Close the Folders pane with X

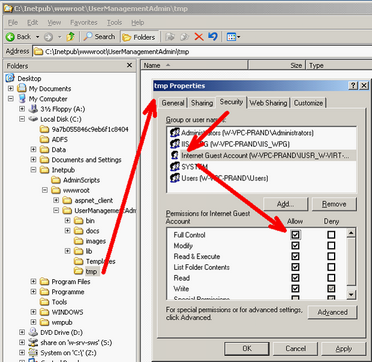pos(130,65)
